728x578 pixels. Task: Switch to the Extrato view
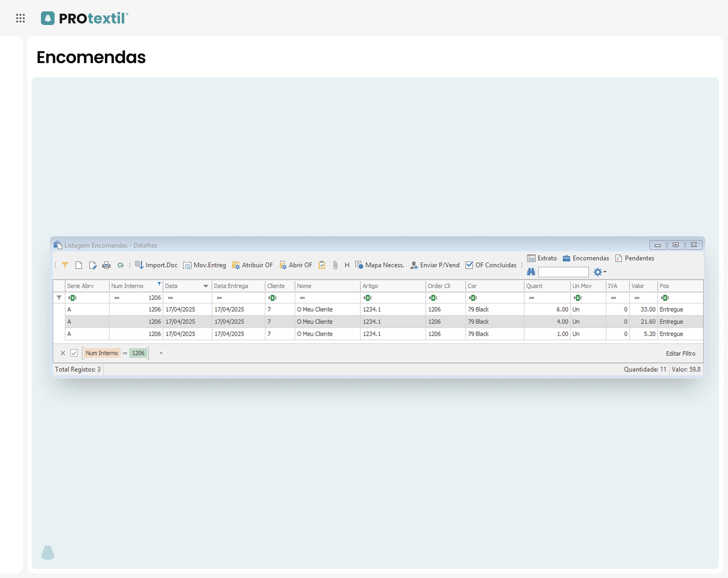(x=542, y=258)
